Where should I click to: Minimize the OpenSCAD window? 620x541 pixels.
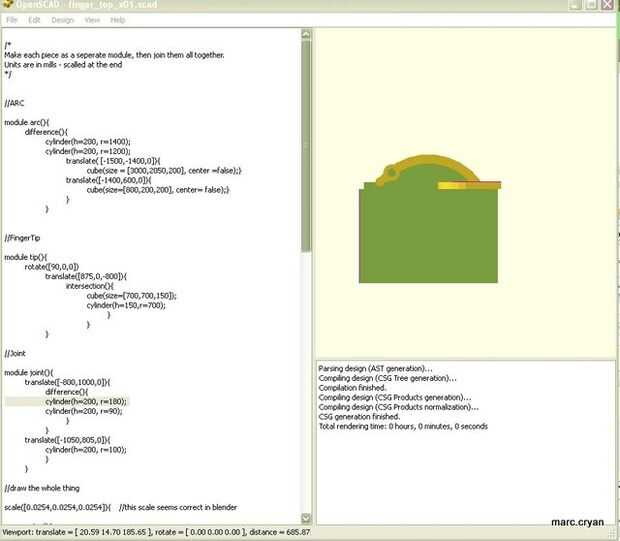[x=575, y=4]
